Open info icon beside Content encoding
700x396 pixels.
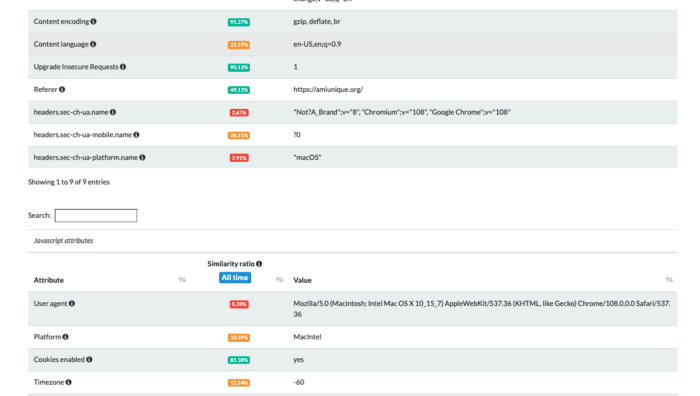click(x=93, y=21)
